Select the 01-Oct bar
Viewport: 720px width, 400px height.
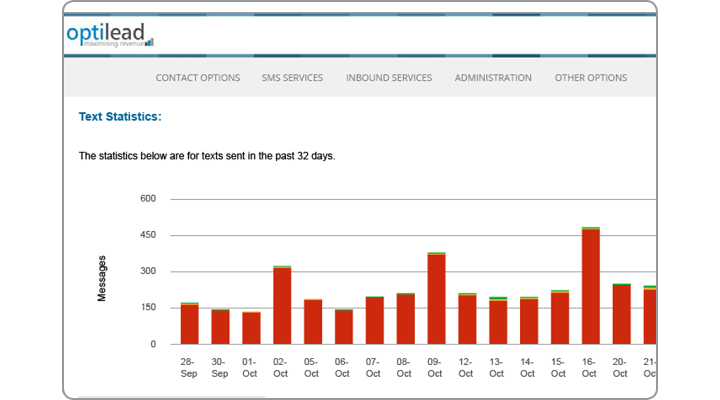point(251,328)
